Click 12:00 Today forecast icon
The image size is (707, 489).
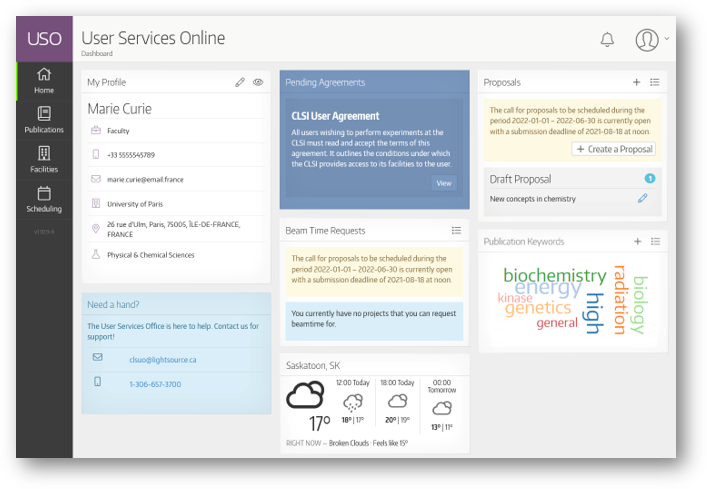point(353,402)
